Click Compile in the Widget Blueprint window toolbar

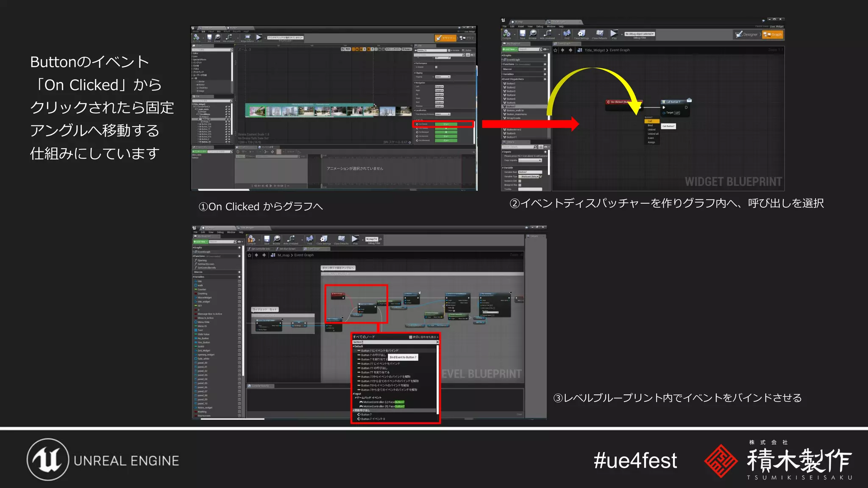(507, 34)
